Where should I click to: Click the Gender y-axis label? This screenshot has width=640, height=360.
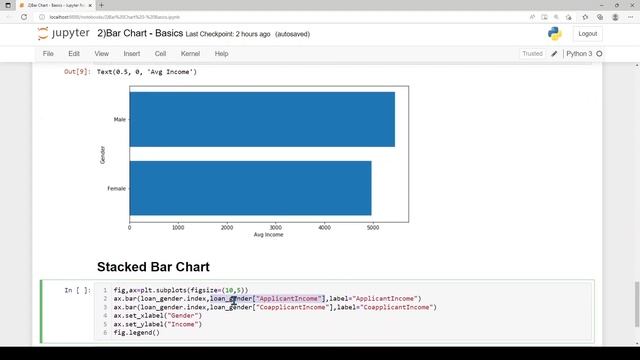[x=102, y=155]
